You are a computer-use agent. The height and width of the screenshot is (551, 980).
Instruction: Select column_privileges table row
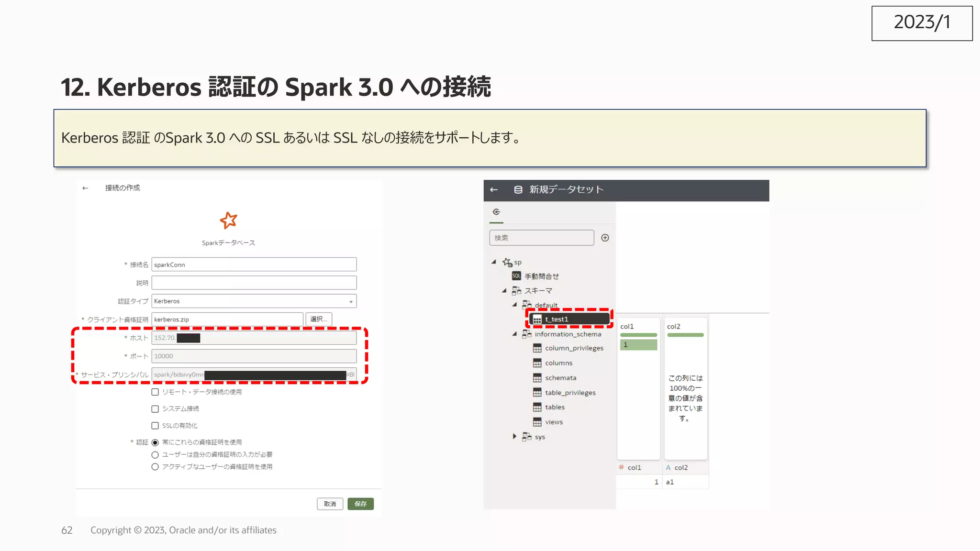568,348
